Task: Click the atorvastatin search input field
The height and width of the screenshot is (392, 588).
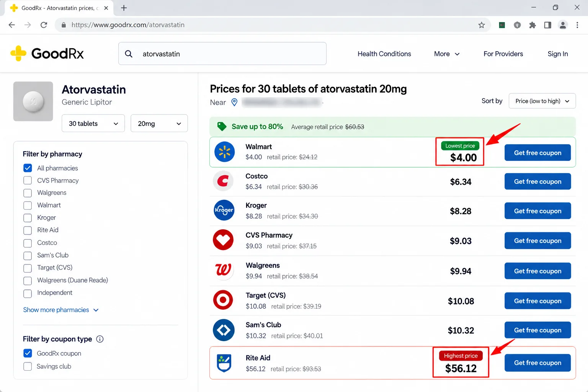Action: click(222, 54)
